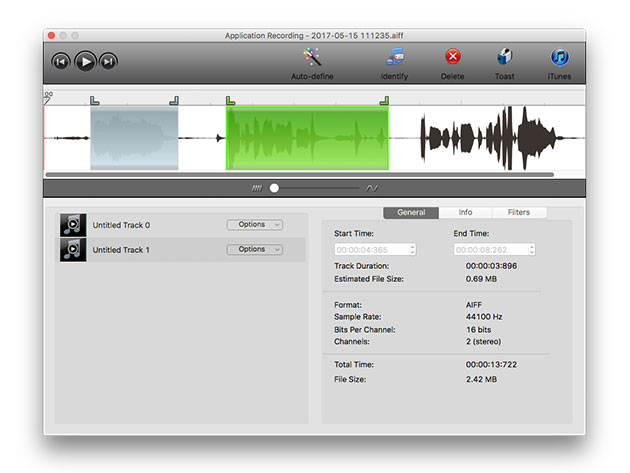The height and width of the screenshot is (473, 630).
Task: Click the skip to previous track button
Action: (x=61, y=61)
